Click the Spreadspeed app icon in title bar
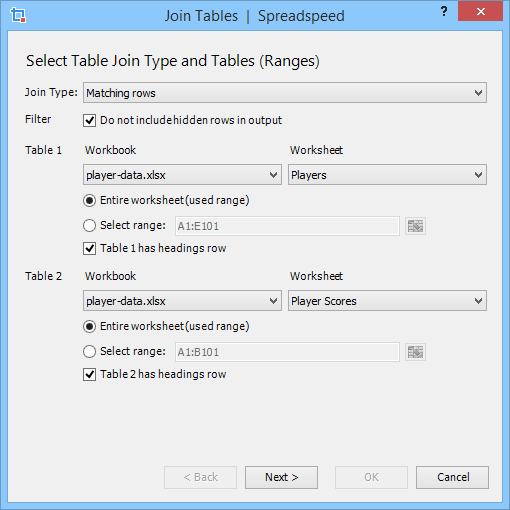The image size is (510, 510). 18,15
